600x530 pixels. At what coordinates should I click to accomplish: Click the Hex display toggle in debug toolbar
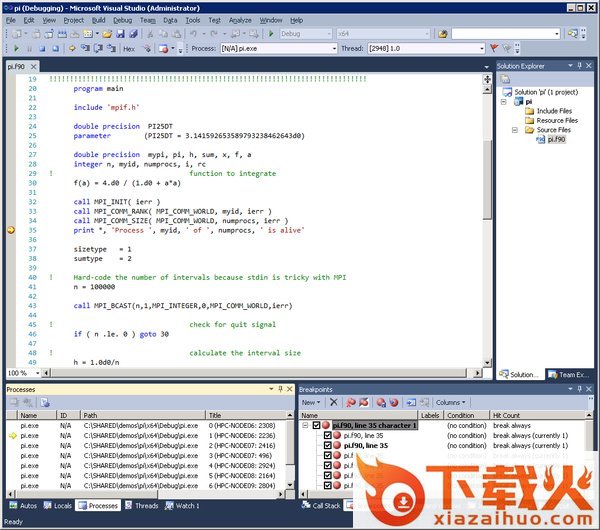pos(129,48)
